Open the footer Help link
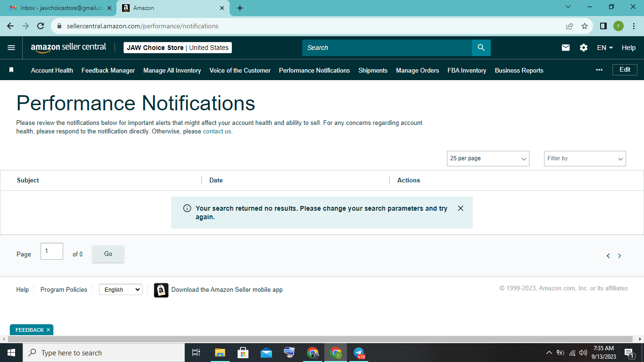644x362 pixels. point(23,290)
